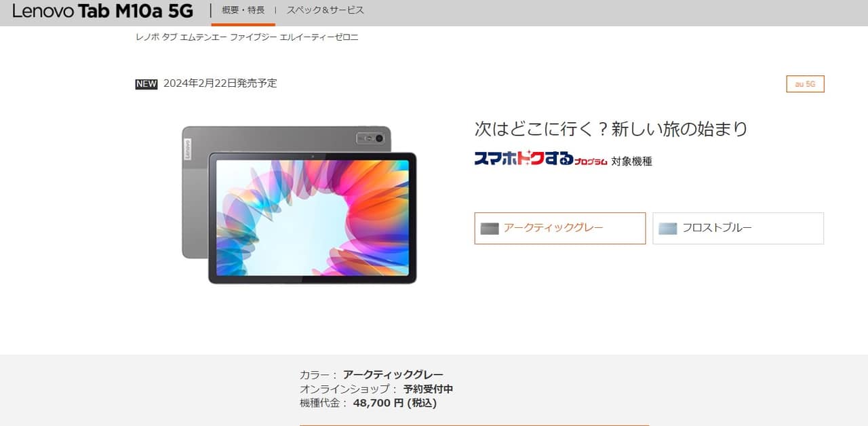Open the 概要・特長 tab

pyautogui.click(x=243, y=10)
